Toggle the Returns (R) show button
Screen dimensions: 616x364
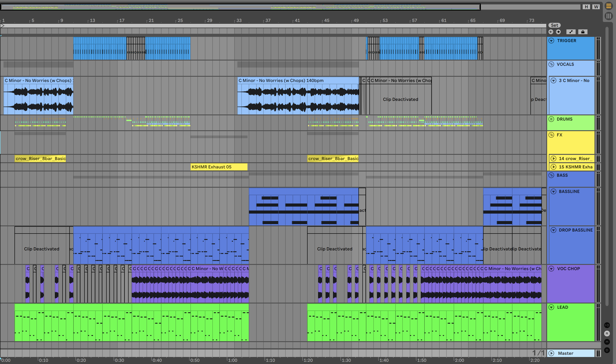click(607, 334)
